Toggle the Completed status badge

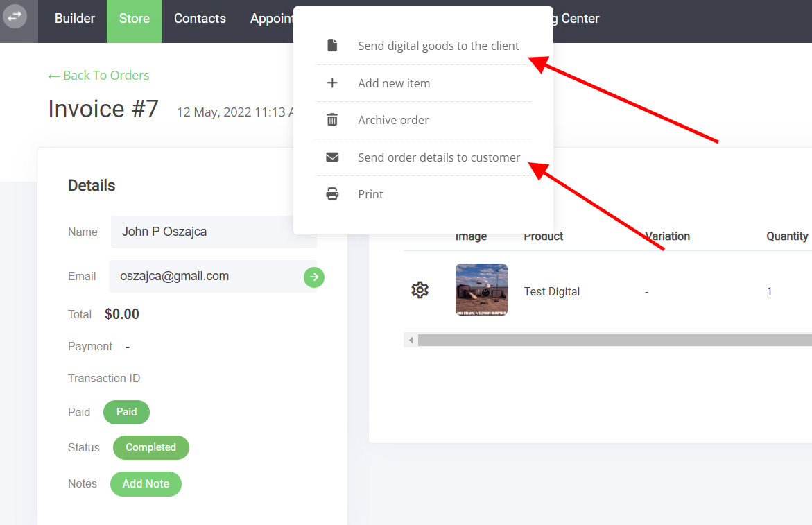pyautogui.click(x=150, y=447)
